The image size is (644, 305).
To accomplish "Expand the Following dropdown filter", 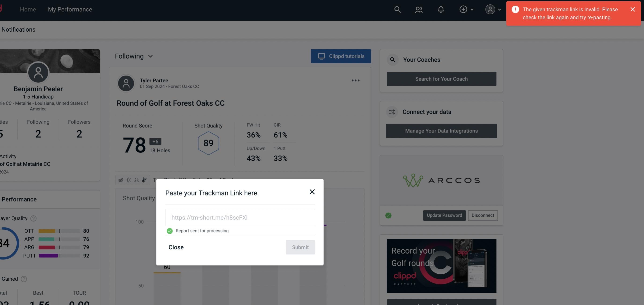I will (x=134, y=56).
